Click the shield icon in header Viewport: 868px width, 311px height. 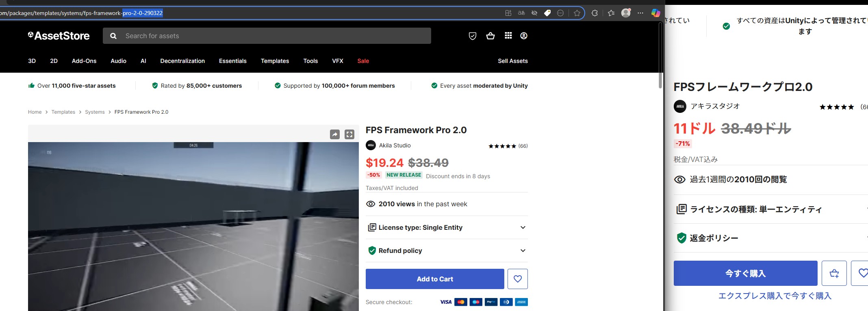[473, 36]
